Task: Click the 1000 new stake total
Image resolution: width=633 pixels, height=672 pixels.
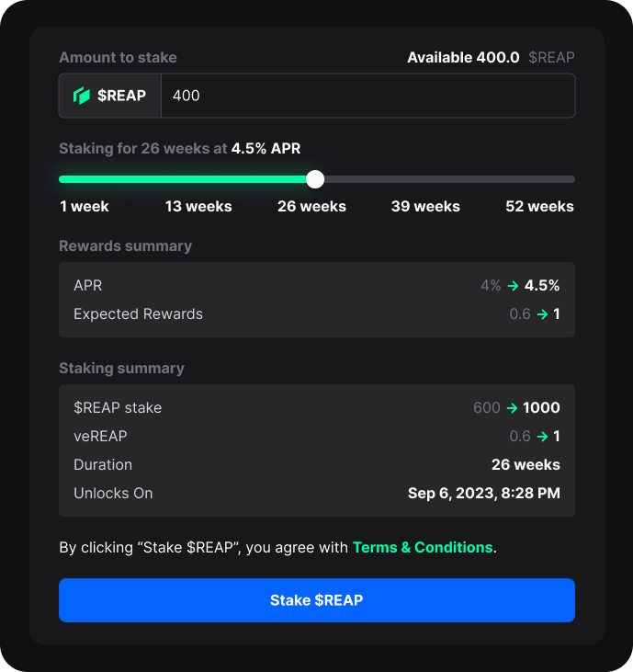Action: point(541,408)
